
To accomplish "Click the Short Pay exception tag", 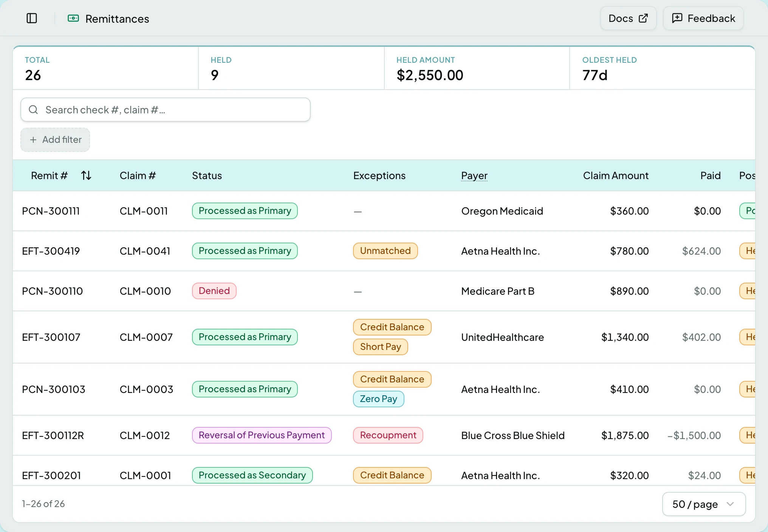I will click(x=381, y=347).
